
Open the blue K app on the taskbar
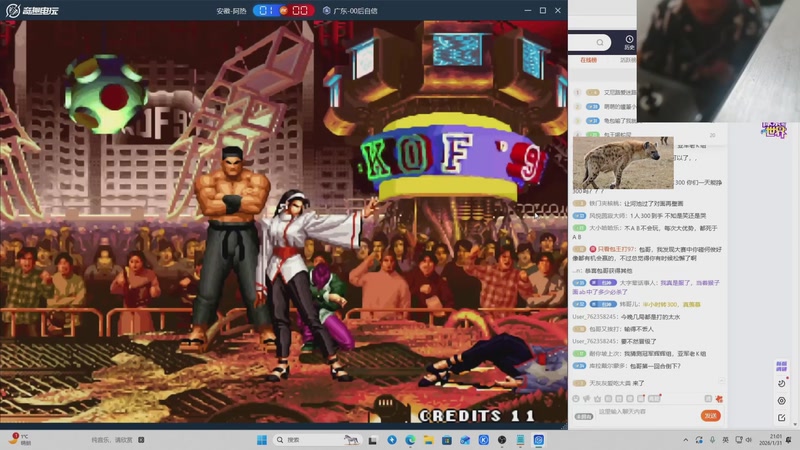coord(484,440)
